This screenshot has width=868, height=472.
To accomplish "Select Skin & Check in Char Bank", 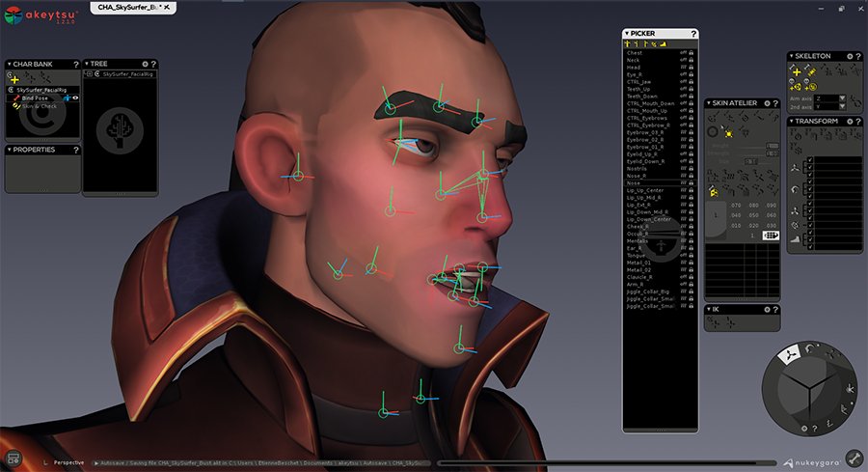I will pos(39,106).
